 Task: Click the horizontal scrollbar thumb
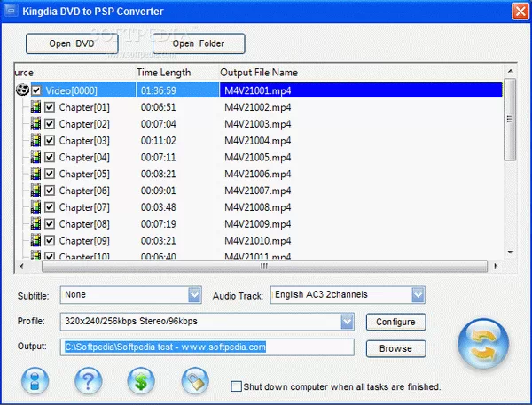[x=264, y=266]
